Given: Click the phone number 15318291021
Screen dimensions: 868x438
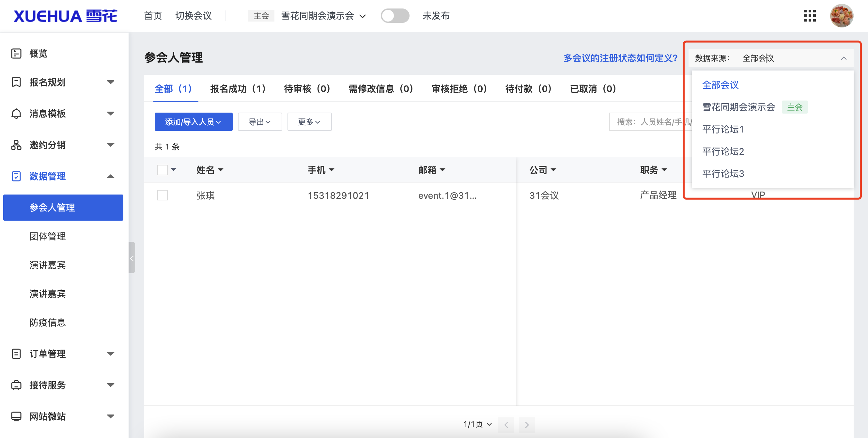Looking at the screenshot, I should point(338,196).
